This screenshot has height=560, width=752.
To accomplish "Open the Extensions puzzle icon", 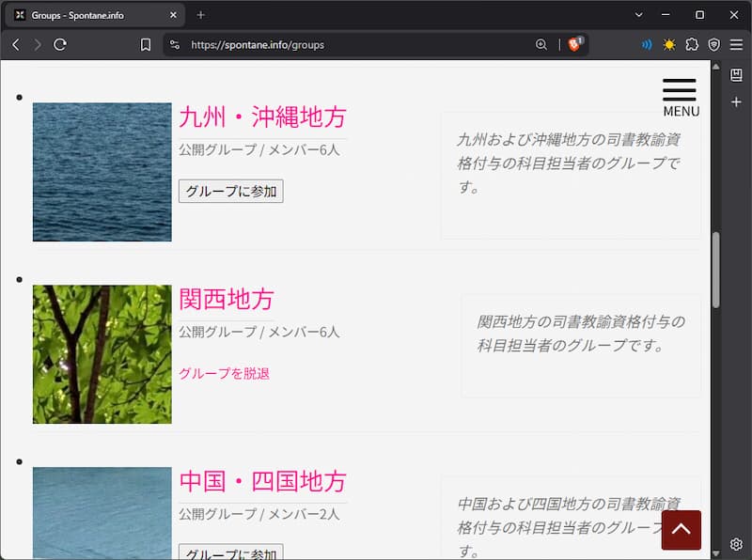I will click(692, 44).
